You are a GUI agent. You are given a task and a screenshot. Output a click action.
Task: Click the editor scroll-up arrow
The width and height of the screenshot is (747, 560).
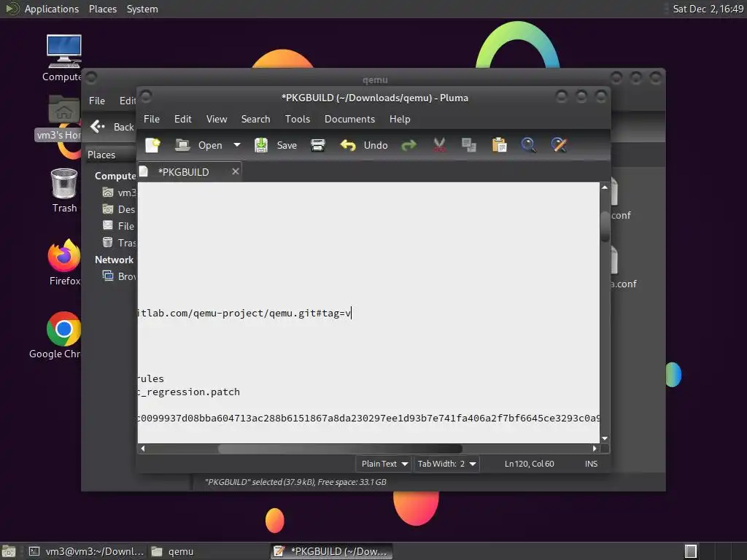[605, 187]
